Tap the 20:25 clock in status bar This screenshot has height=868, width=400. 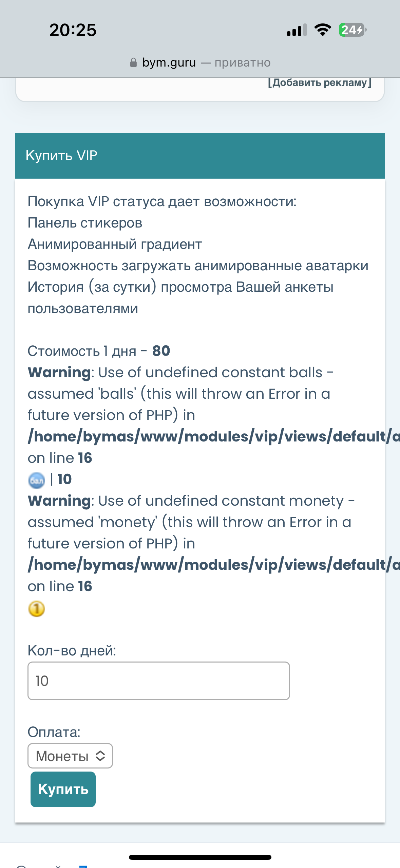73,30
